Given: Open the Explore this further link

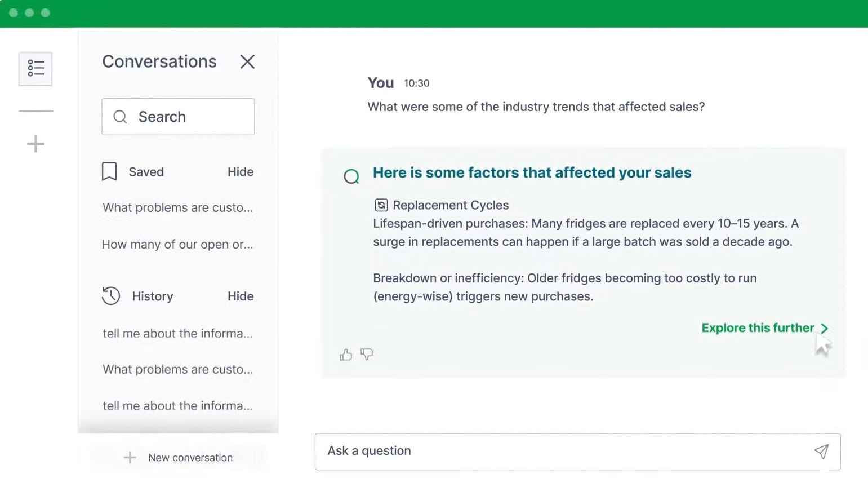Looking at the screenshot, I should [x=757, y=327].
